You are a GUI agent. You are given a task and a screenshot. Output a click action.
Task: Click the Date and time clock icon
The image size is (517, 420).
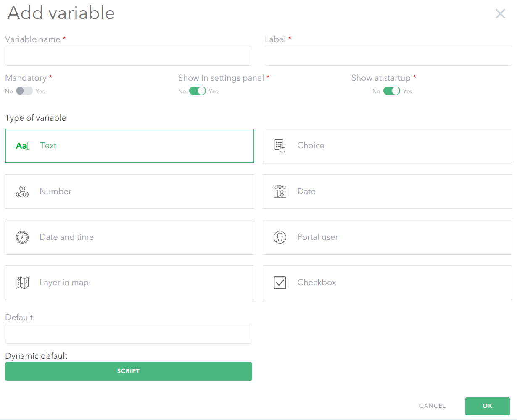(x=22, y=237)
